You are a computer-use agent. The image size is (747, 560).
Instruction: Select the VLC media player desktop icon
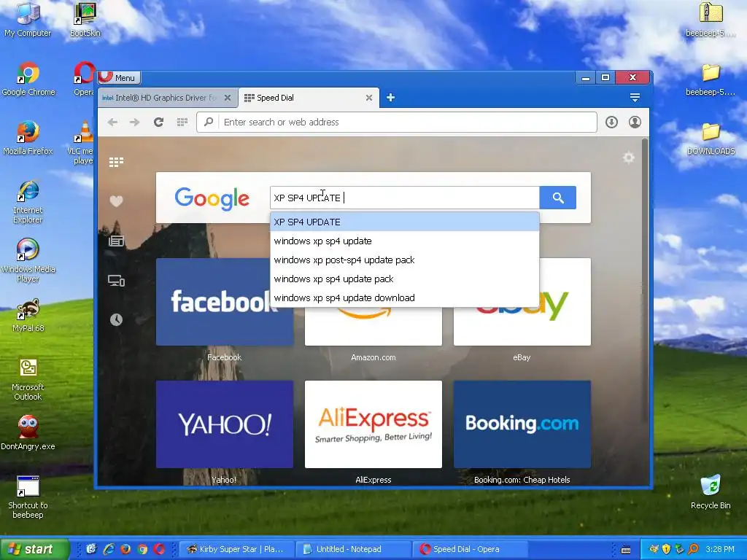point(82,143)
